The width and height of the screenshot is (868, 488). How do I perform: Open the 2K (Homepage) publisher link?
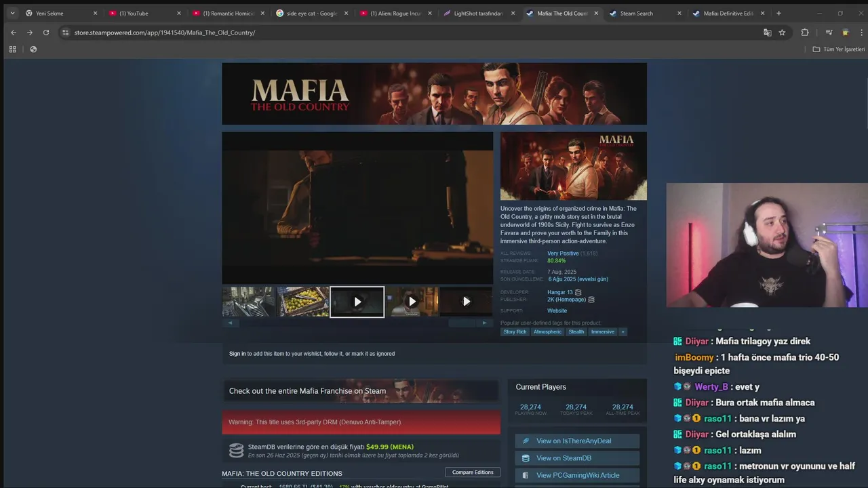566,300
